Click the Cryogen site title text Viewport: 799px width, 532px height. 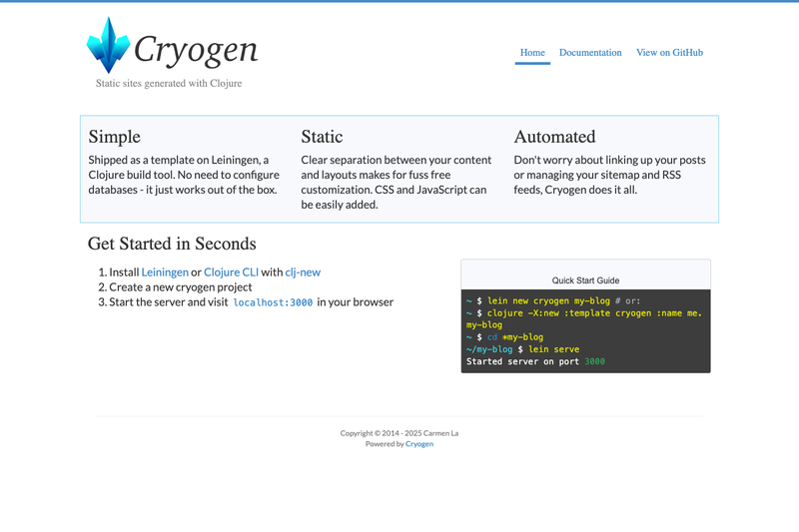[x=196, y=49]
